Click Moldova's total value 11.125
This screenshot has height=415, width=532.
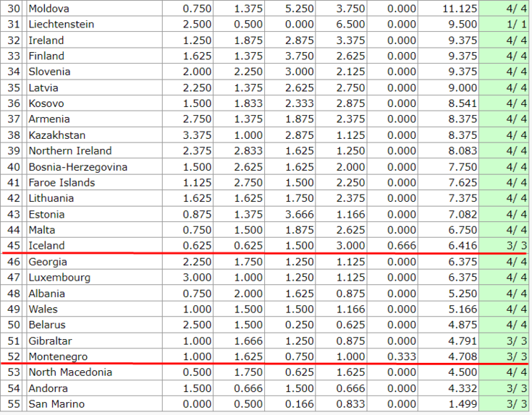[460, 9]
